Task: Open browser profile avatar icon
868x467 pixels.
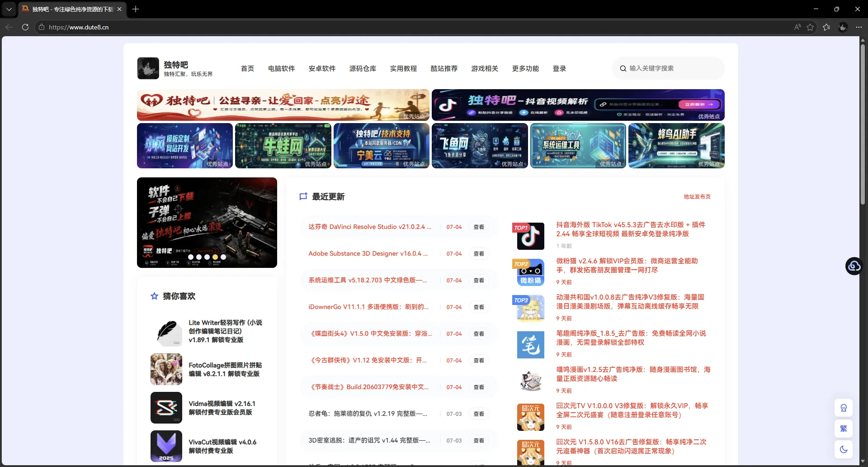Action: click(843, 27)
